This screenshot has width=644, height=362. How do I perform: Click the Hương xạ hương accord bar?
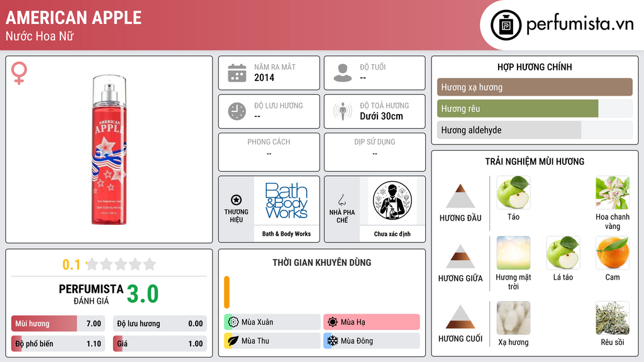pyautogui.click(x=535, y=87)
